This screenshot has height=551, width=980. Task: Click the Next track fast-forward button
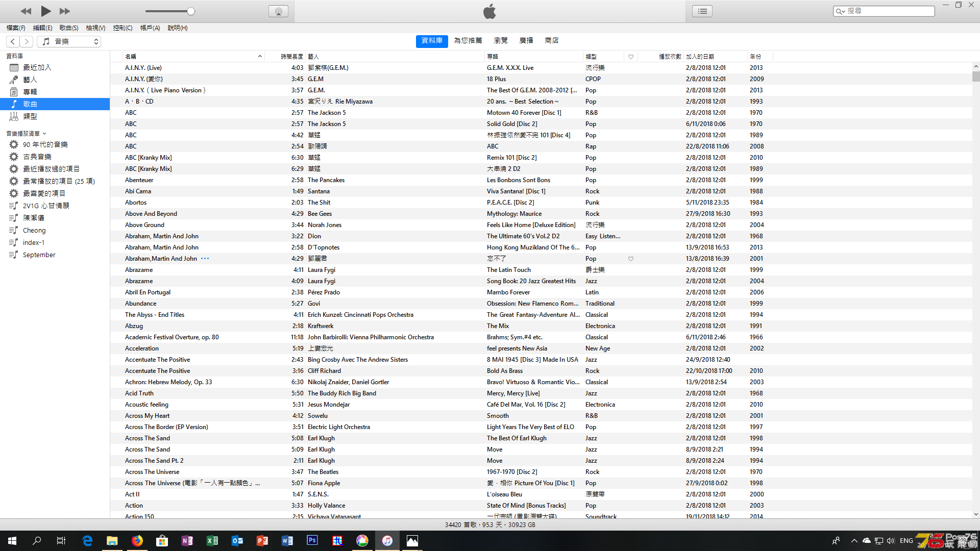click(x=65, y=11)
